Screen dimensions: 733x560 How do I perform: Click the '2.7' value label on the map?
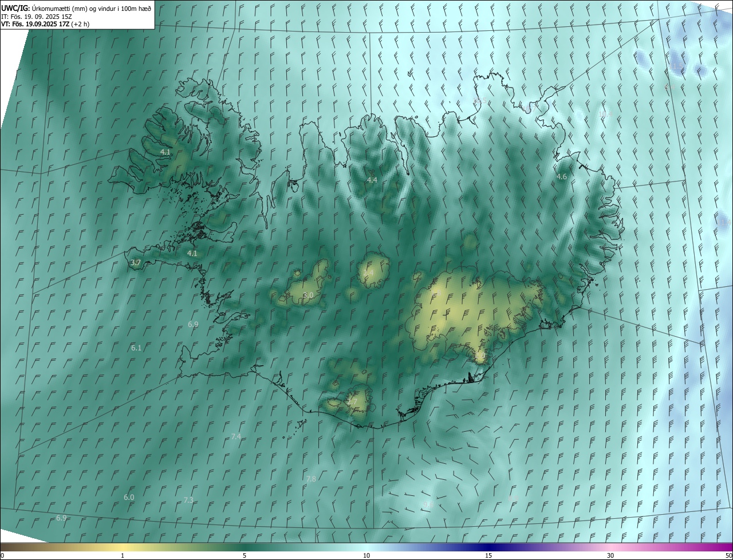[x=352, y=403]
